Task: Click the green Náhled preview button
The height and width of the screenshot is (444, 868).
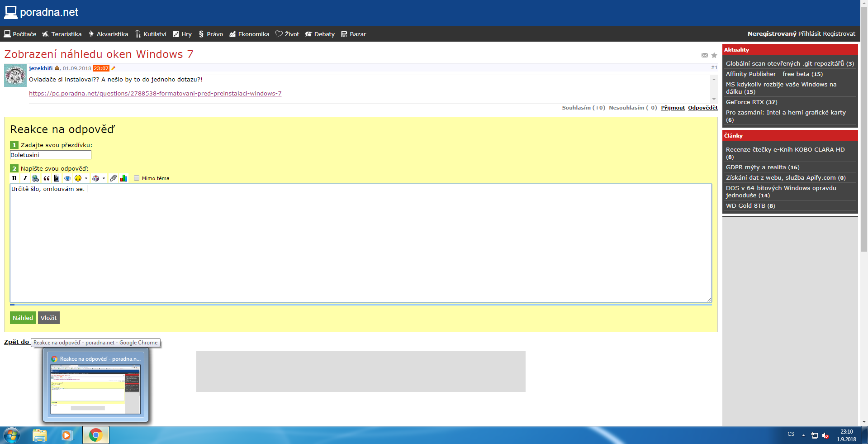Action: pyautogui.click(x=23, y=318)
